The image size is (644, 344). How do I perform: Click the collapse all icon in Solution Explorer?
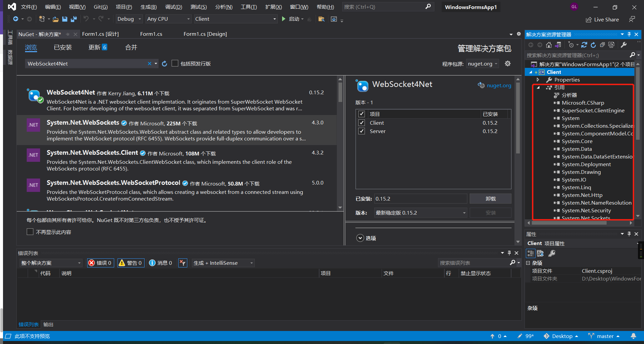(602, 45)
